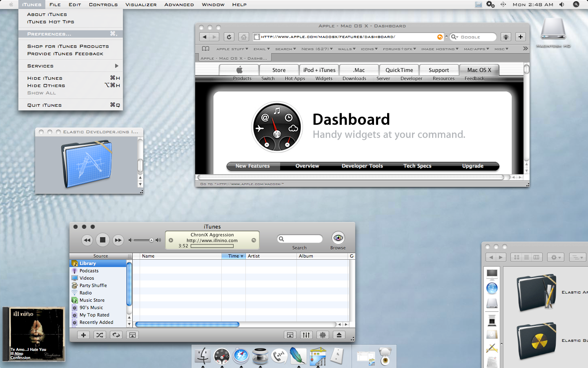Image resolution: width=588 pixels, height=368 pixels.
Task: Click the Apple logo tab on webpage
Action: point(239,70)
